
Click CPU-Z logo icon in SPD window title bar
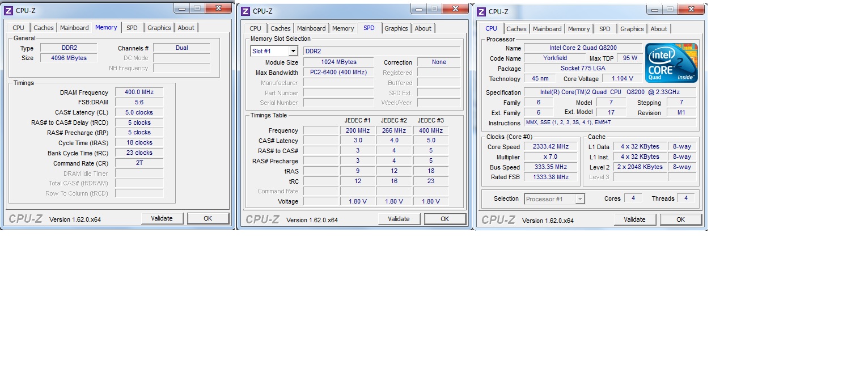pyautogui.click(x=245, y=11)
